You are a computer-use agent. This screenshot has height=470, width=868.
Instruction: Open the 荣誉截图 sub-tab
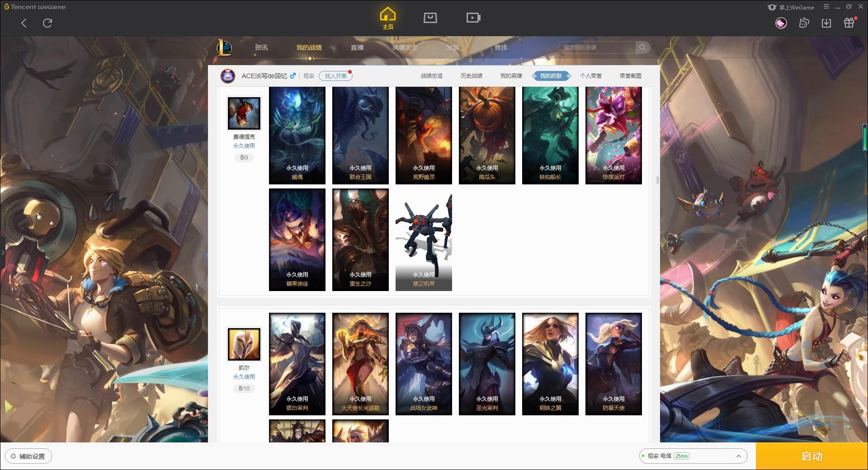(631, 76)
